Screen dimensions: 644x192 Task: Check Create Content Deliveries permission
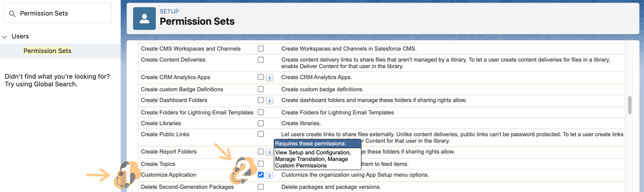[261, 60]
